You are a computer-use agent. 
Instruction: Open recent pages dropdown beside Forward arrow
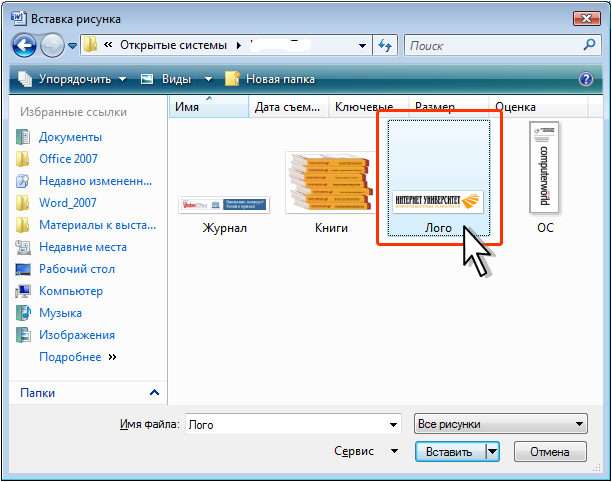tap(73, 46)
